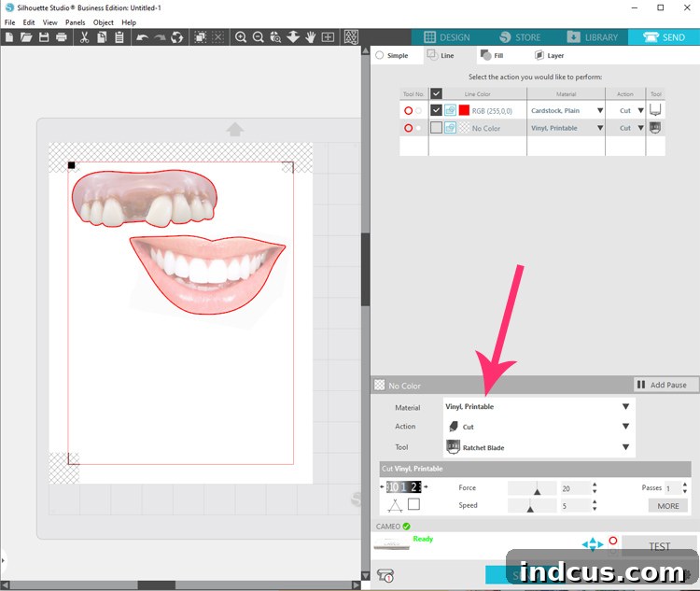
Task: Switch to the Fill cut mode tab
Action: 493,55
